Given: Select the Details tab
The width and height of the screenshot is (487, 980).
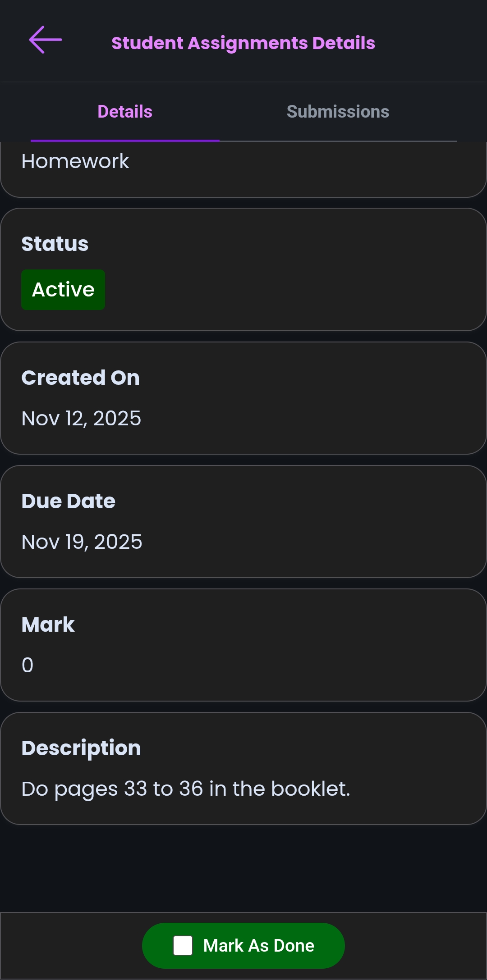Looking at the screenshot, I should click(x=125, y=112).
